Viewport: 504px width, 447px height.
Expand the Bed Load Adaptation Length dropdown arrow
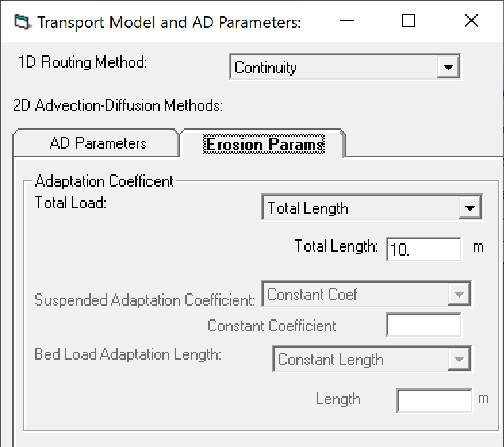click(458, 360)
